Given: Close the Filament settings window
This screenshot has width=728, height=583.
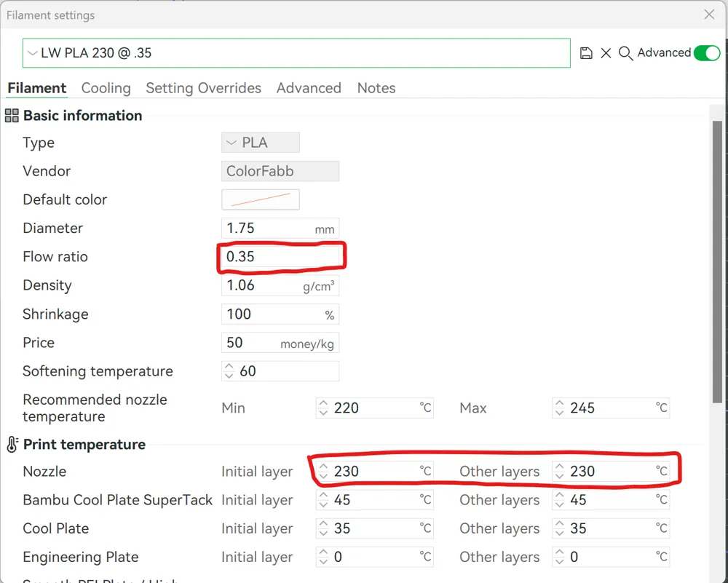Looking at the screenshot, I should point(709,15).
